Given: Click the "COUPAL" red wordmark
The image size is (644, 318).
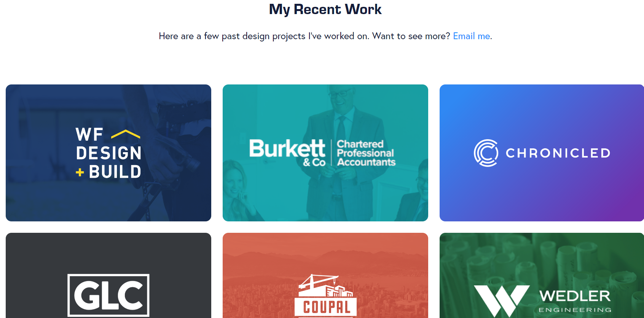Looking at the screenshot, I should tap(327, 306).
